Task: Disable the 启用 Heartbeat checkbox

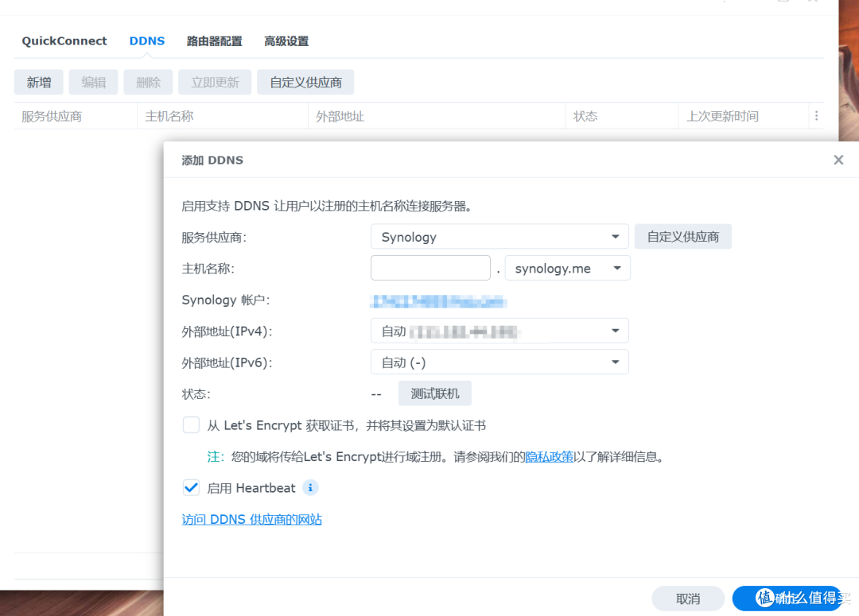Action: [191, 487]
